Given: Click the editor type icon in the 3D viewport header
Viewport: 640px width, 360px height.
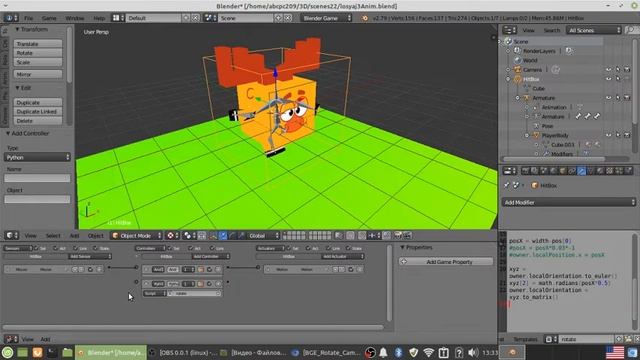Looking at the screenshot, I should click(x=11, y=236).
